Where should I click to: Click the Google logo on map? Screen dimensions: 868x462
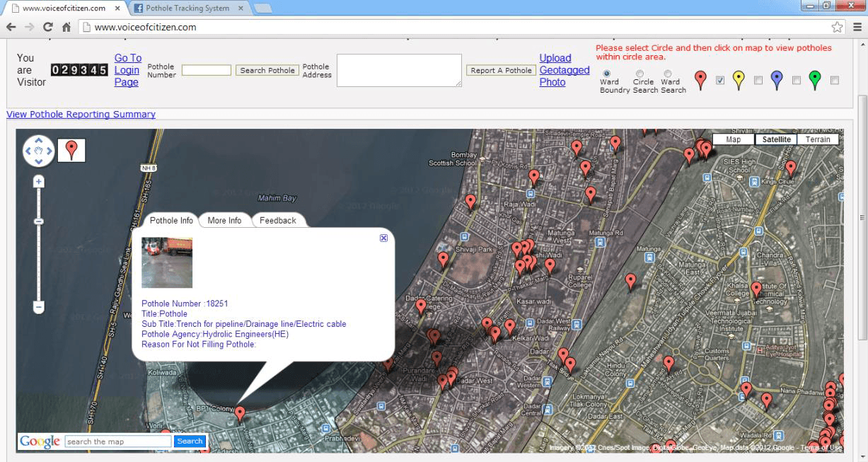click(x=40, y=441)
